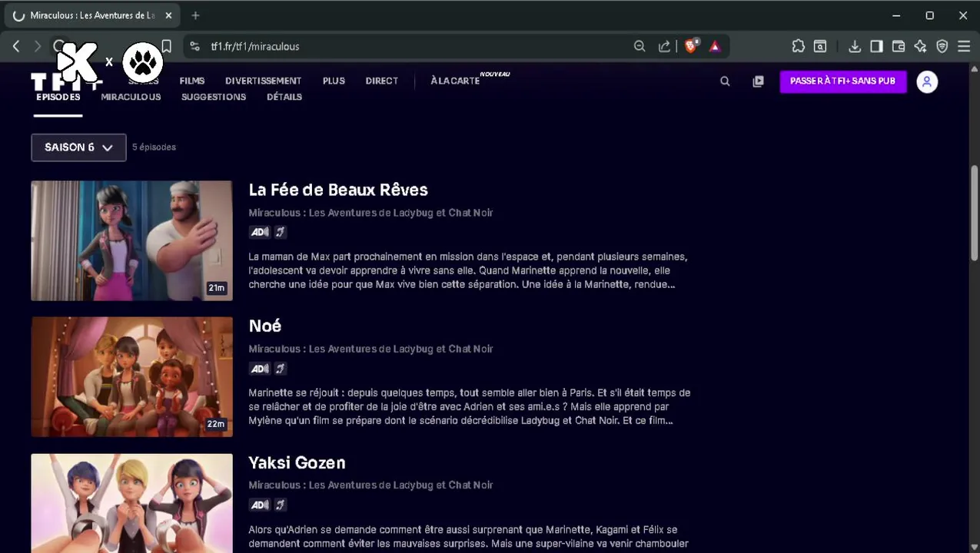The image size is (980, 553).
Task: Expand the Saison 6 dropdown
Action: 78,147
